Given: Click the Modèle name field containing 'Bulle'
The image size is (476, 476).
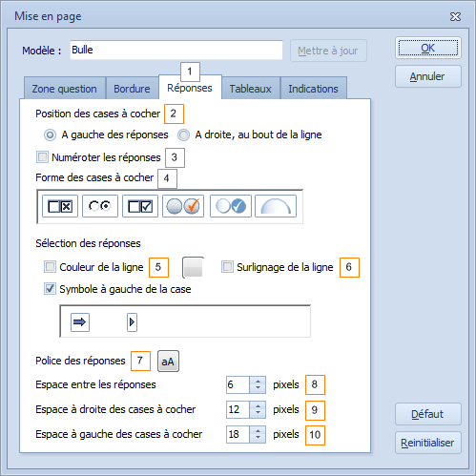Looking at the screenshot, I should [x=176, y=50].
